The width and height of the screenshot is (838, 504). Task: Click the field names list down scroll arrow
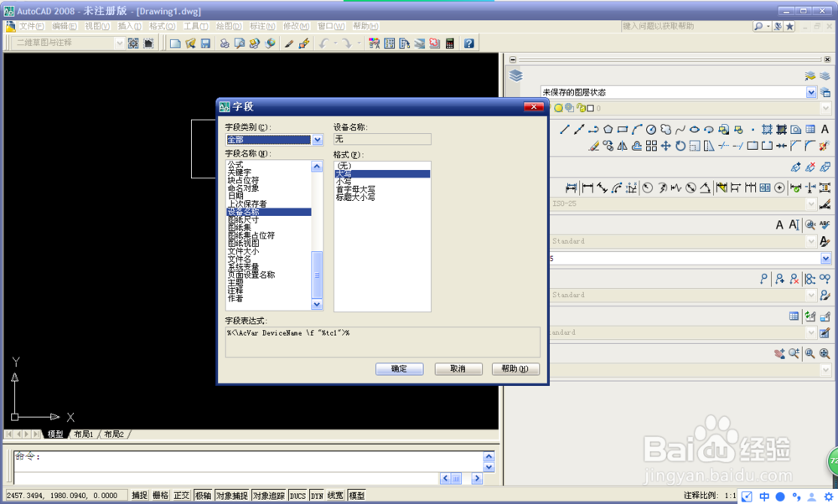[x=317, y=304]
